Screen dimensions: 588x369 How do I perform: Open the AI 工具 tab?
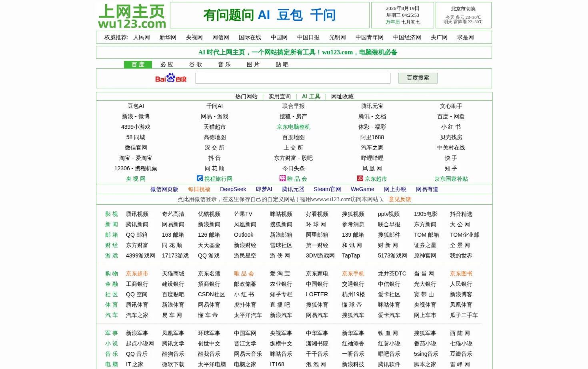click(311, 97)
